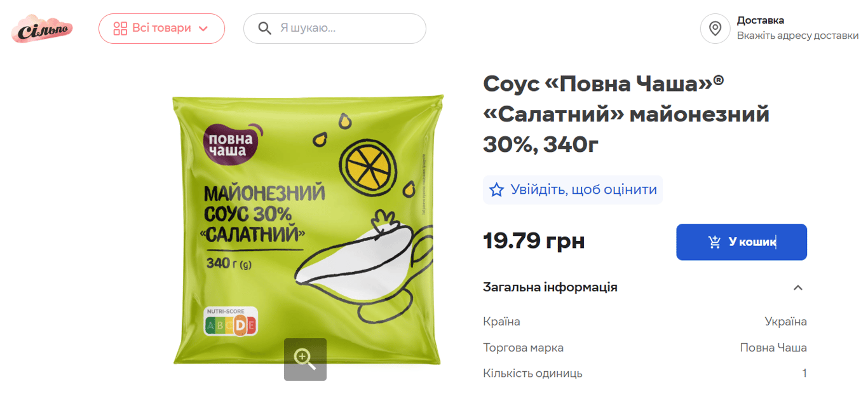Open the mayonnaise sauce product image
The width and height of the screenshot is (868, 396).
308,229
